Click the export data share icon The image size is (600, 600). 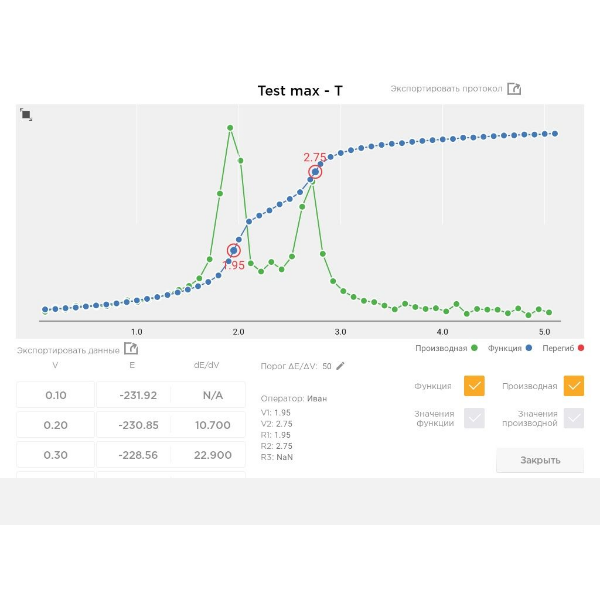(x=130, y=349)
